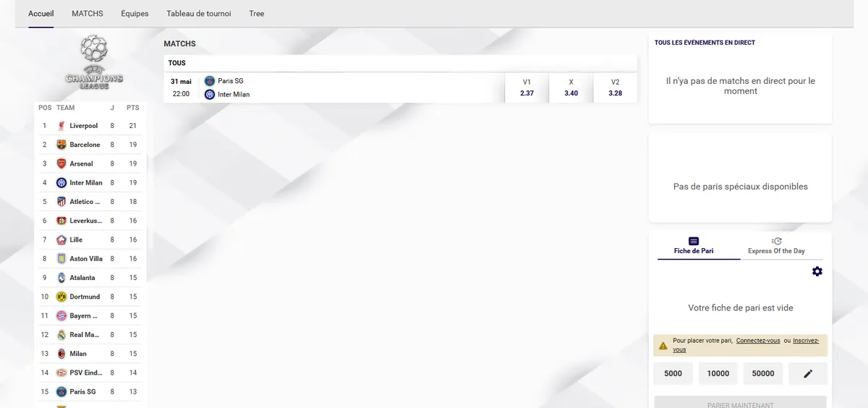This screenshot has height=408, width=868.
Task: Click Aston Villa team name in standings
Action: click(x=86, y=259)
